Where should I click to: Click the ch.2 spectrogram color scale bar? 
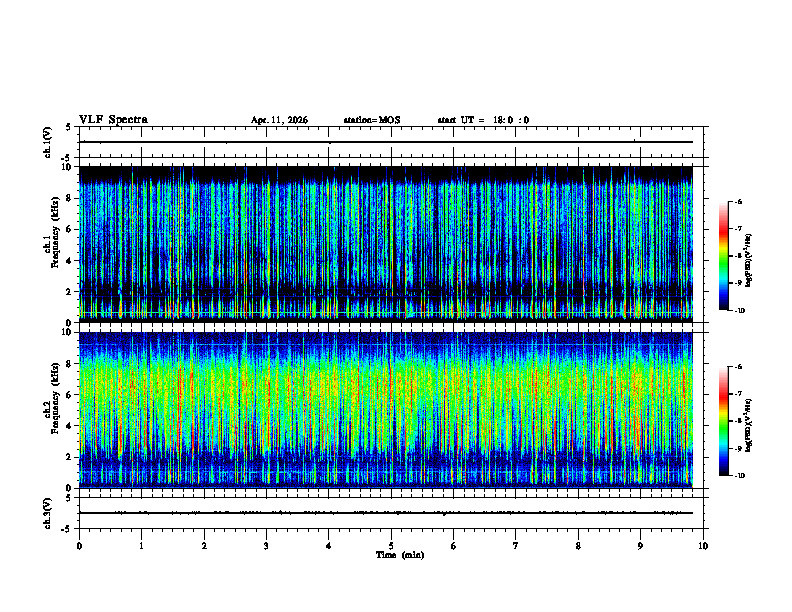[x=724, y=421]
